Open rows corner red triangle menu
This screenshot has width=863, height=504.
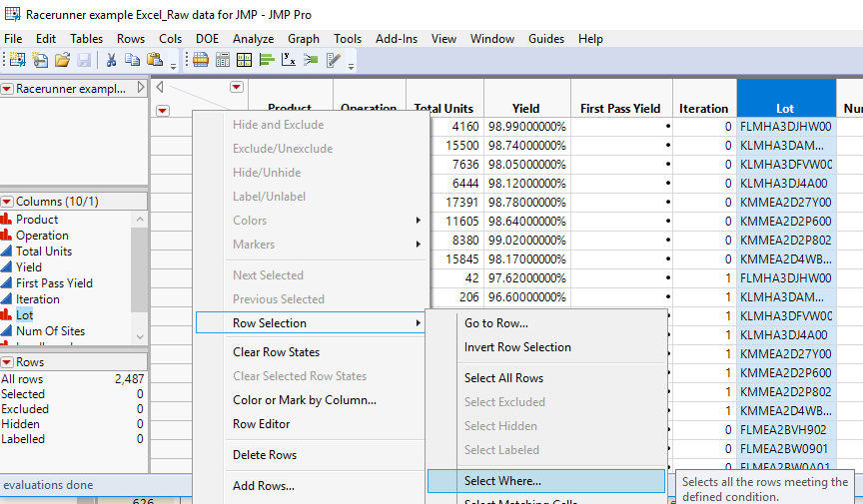[x=163, y=111]
